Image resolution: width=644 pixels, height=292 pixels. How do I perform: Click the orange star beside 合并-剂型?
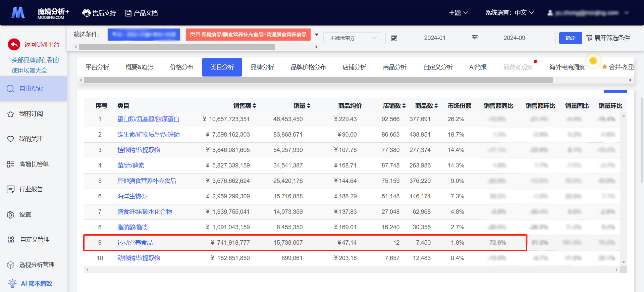604,67
